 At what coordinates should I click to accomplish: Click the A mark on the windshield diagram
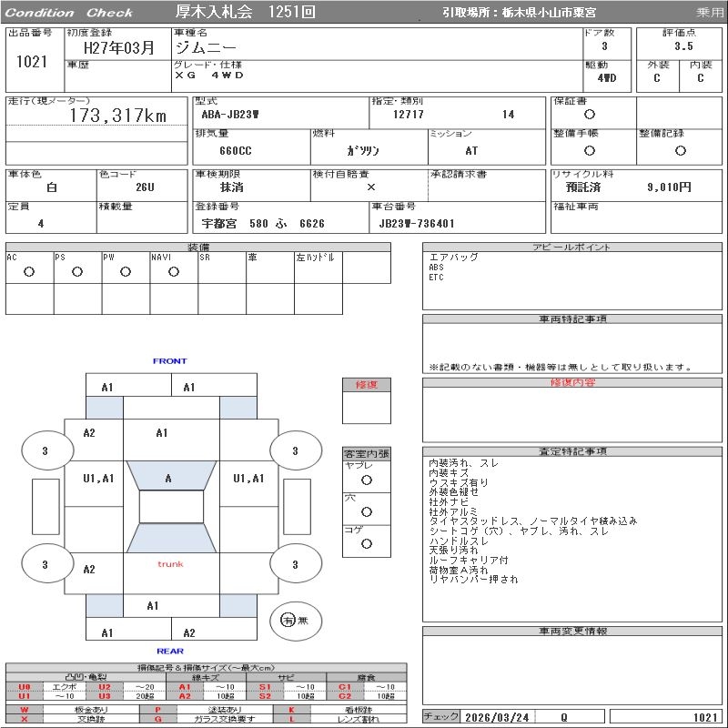[x=168, y=479]
